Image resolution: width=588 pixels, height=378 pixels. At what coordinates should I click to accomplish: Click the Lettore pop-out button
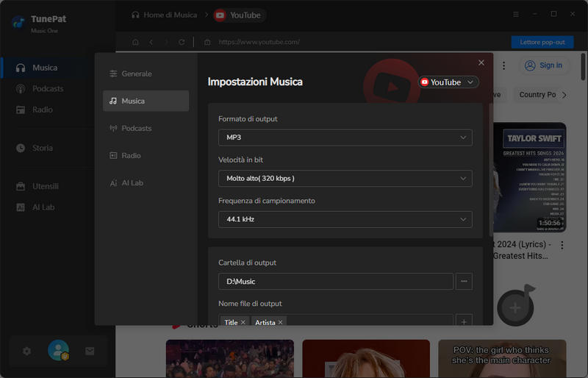pyautogui.click(x=542, y=42)
